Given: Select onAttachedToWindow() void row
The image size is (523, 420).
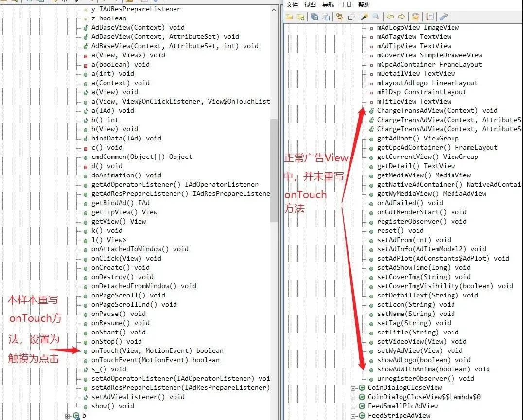Looking at the screenshot, I should coord(140,249).
